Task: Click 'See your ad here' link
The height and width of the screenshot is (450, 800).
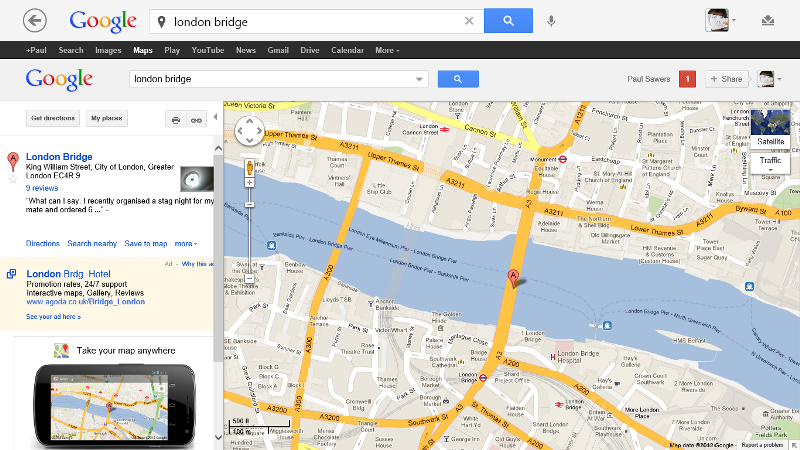Action: (x=53, y=317)
